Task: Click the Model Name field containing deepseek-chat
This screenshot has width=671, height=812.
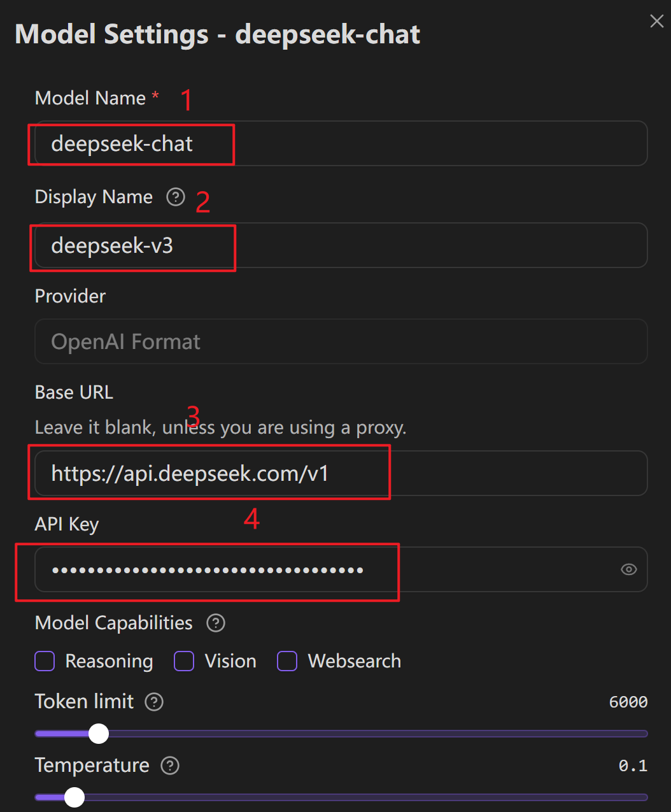Action: click(341, 143)
